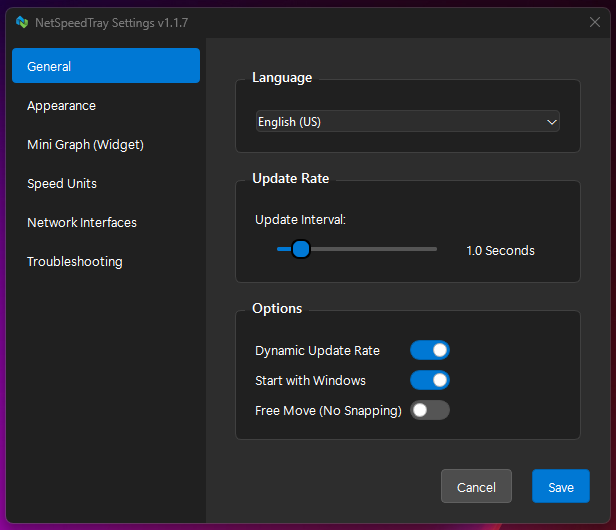Click the Free Move (No Snapping) label

(328, 411)
